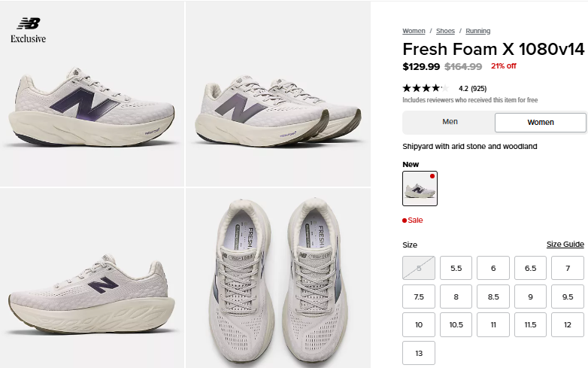Open the Women breadcrumb link
The image size is (588, 368).
[414, 31]
